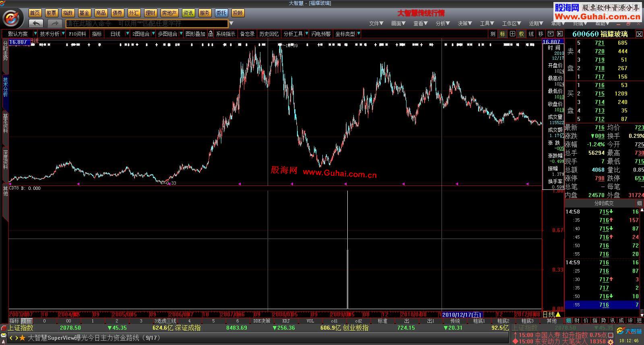The height and width of the screenshot is (345, 644).
Task: Open the 资讯 news tab
Action: pos(188,13)
